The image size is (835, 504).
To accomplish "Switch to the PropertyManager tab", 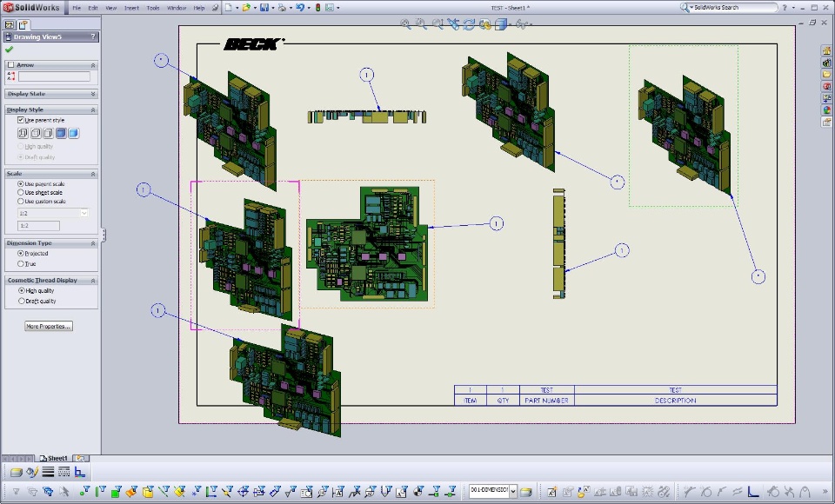I will click(23, 24).
